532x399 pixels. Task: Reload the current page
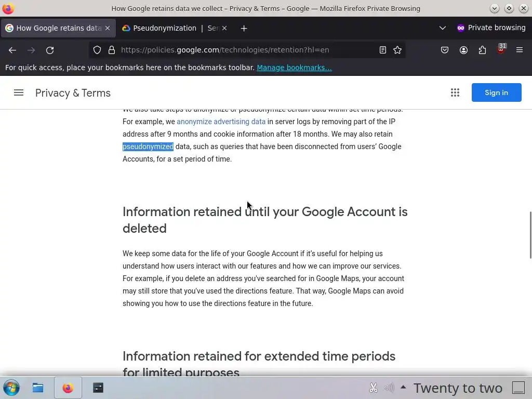[50, 50]
